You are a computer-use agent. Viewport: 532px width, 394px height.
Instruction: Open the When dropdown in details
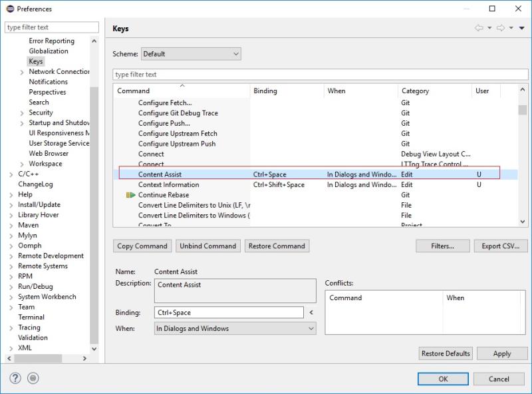pos(235,329)
